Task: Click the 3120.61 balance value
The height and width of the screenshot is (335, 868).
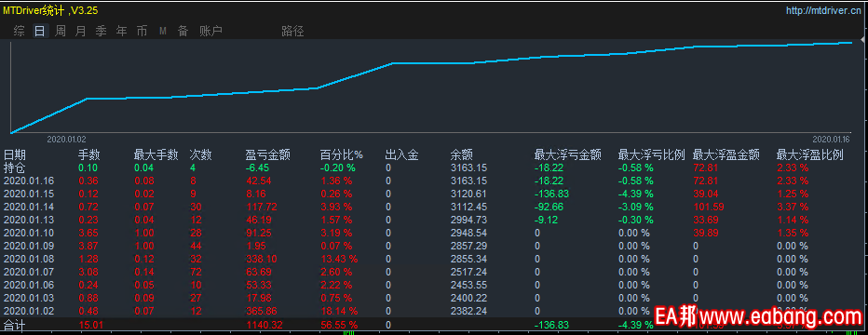Action: pos(468,194)
